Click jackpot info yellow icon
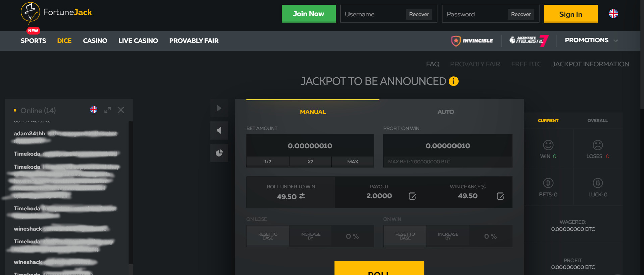 [453, 81]
